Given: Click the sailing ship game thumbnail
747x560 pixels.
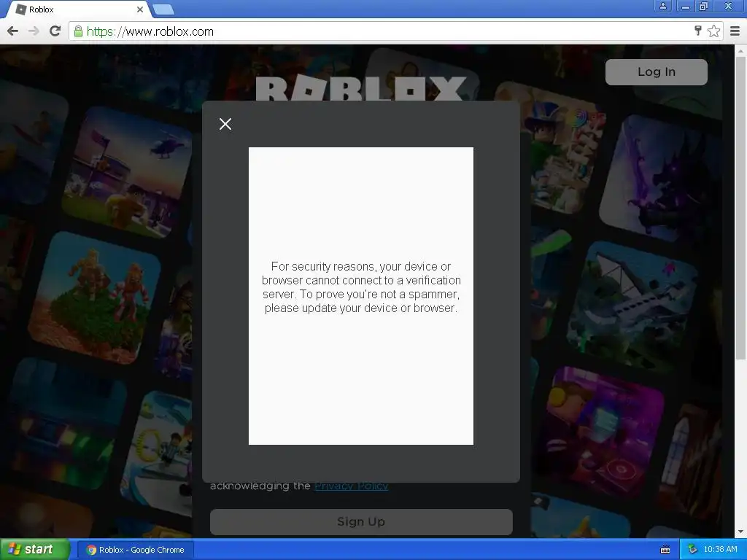Looking at the screenshot, I should [x=632, y=306].
